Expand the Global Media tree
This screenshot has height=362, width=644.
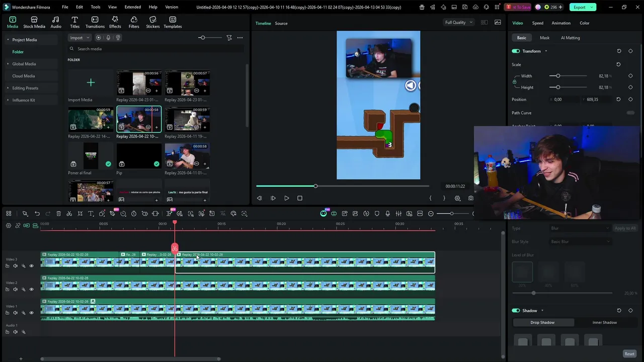pos(8,64)
